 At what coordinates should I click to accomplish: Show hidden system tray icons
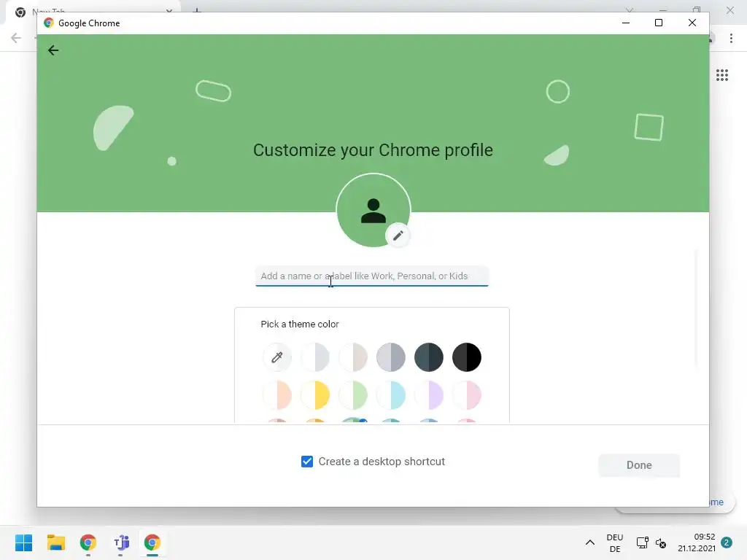pos(589,542)
